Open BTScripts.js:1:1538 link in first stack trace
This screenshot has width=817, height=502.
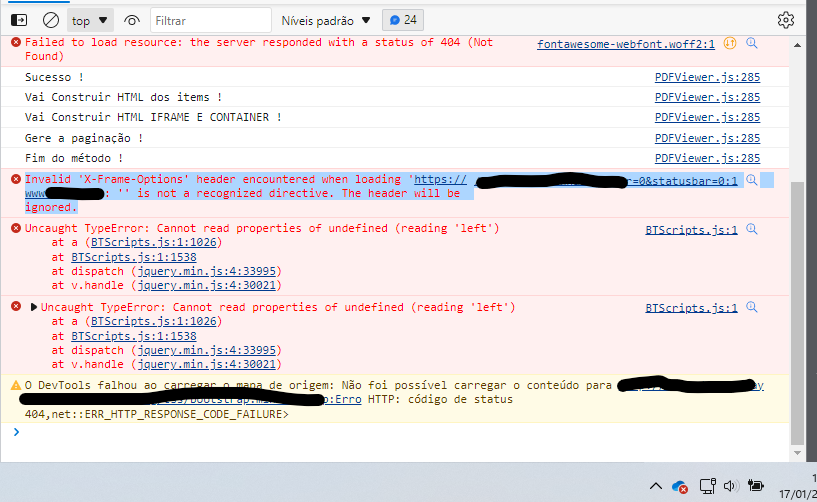click(134, 257)
